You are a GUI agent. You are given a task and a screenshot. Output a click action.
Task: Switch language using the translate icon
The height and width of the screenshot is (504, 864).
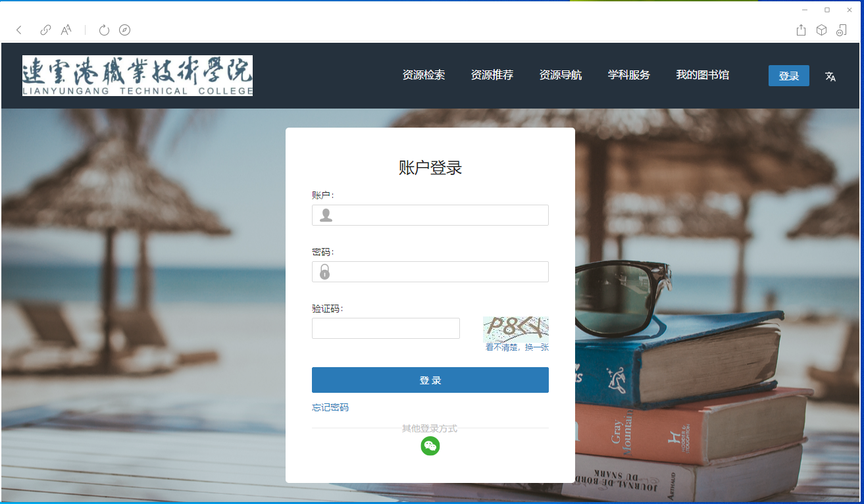(x=830, y=76)
